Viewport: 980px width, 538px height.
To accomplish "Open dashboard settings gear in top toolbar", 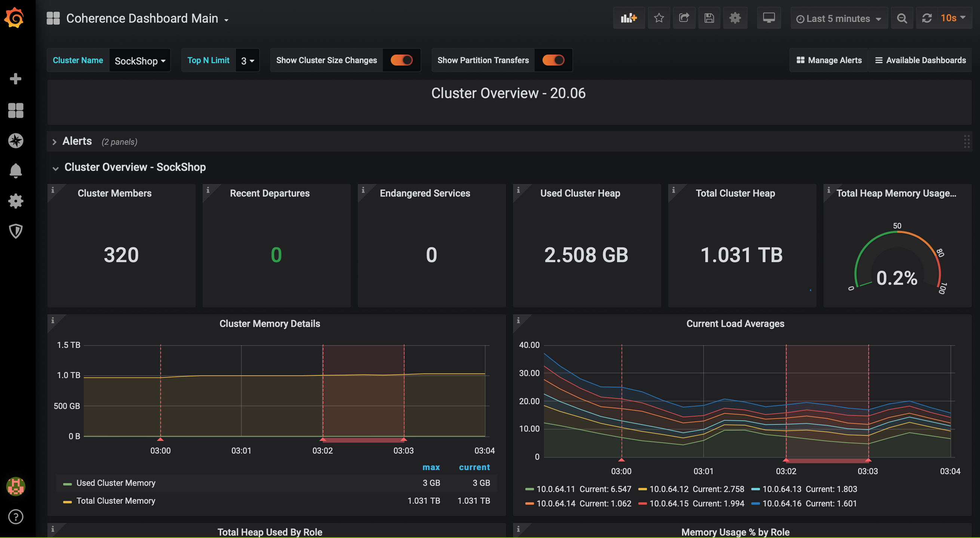I will pyautogui.click(x=735, y=18).
